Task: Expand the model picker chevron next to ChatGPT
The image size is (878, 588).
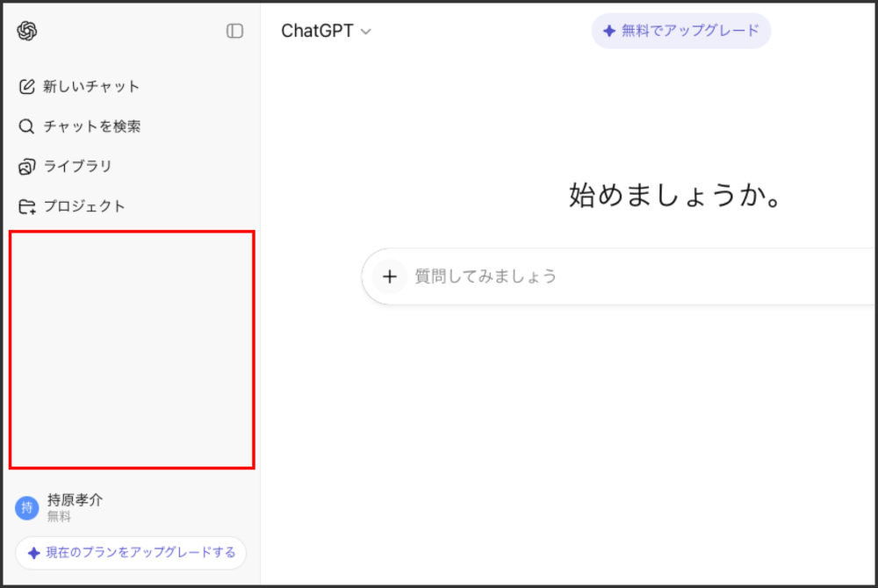Action: tap(365, 31)
